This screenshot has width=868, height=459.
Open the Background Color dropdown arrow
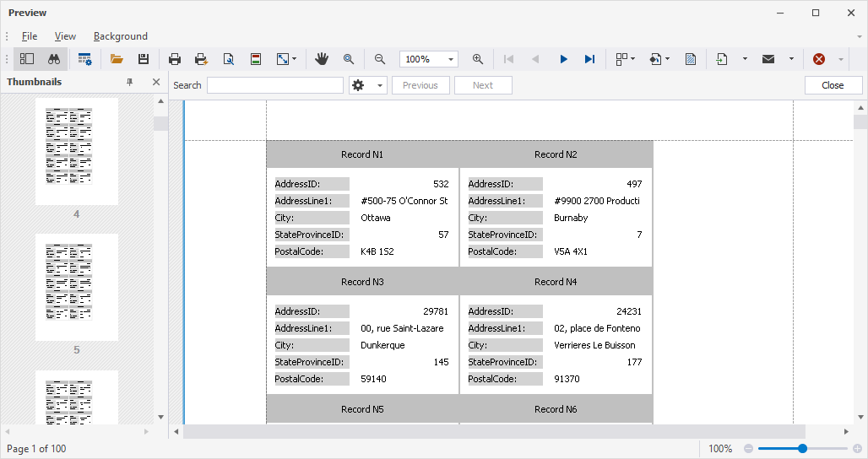coord(667,58)
